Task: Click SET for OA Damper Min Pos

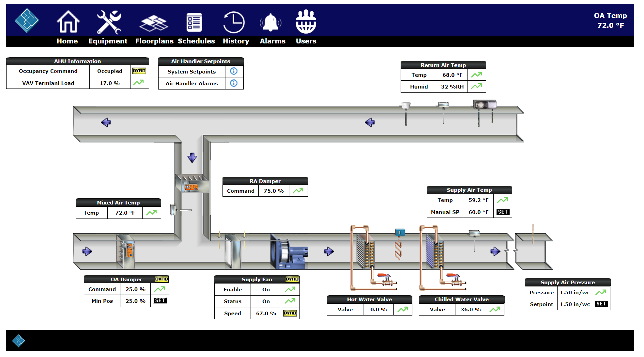Action: tap(160, 301)
